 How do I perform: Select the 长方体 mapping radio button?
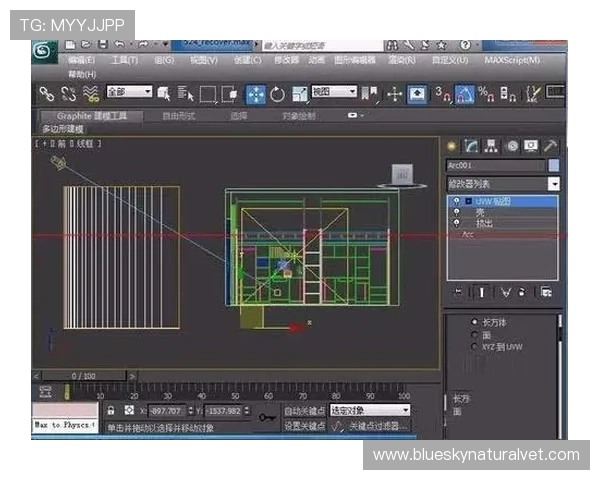(474, 323)
